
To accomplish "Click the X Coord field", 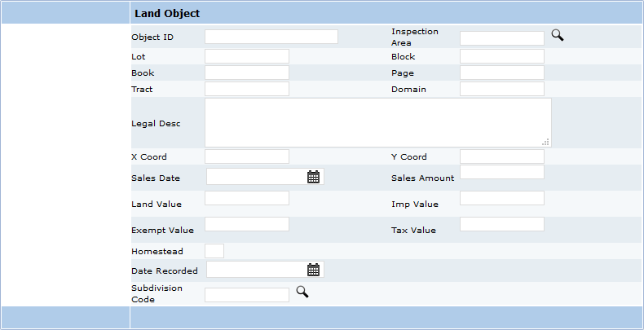I will coord(246,156).
